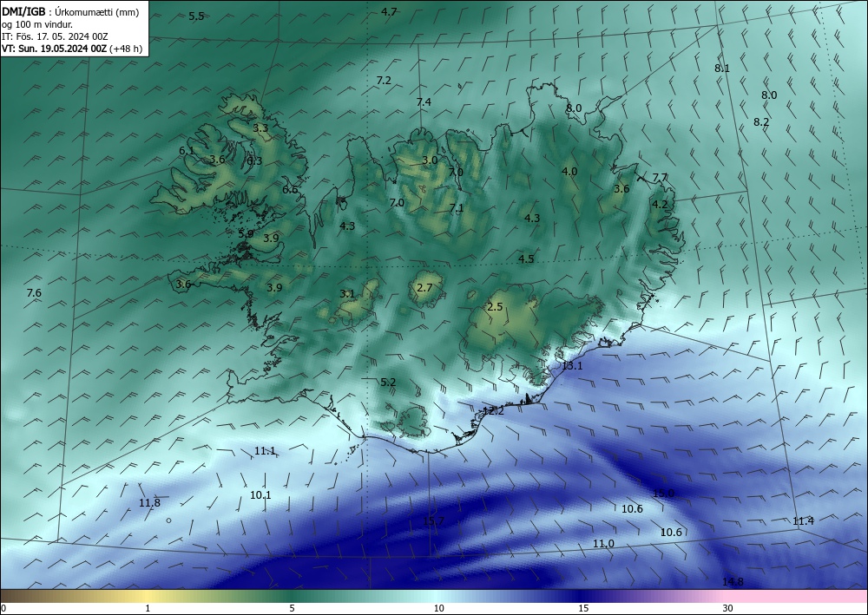Click the map value 10.1

(260, 494)
